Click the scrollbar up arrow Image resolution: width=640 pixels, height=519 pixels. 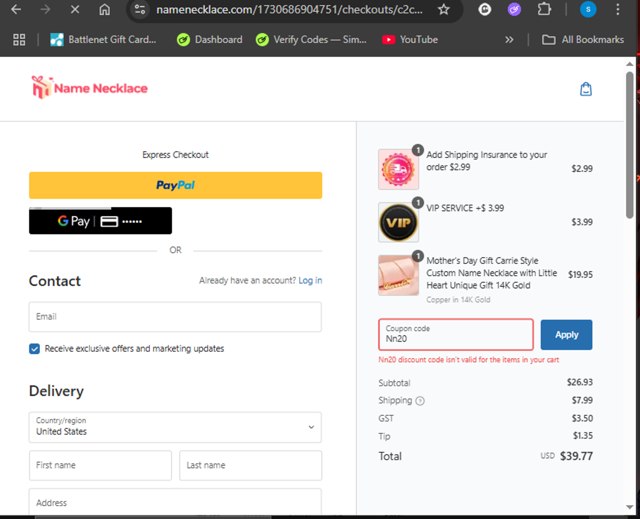coord(630,64)
